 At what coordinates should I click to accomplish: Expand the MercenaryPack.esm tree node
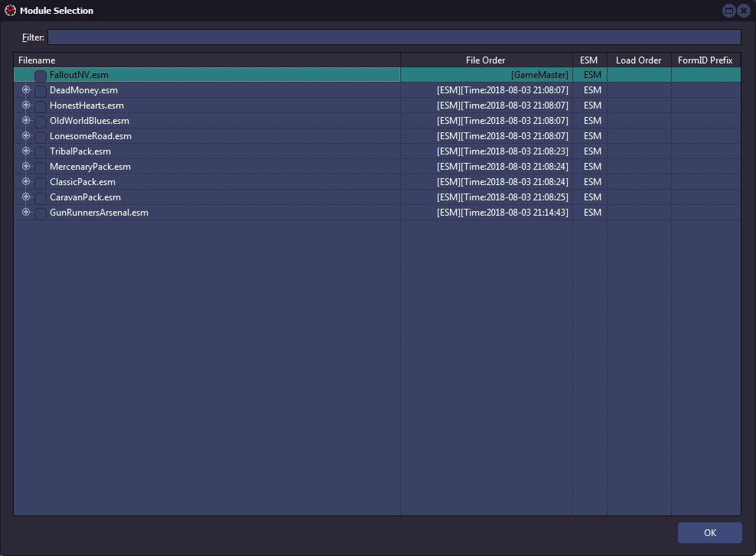pos(26,166)
